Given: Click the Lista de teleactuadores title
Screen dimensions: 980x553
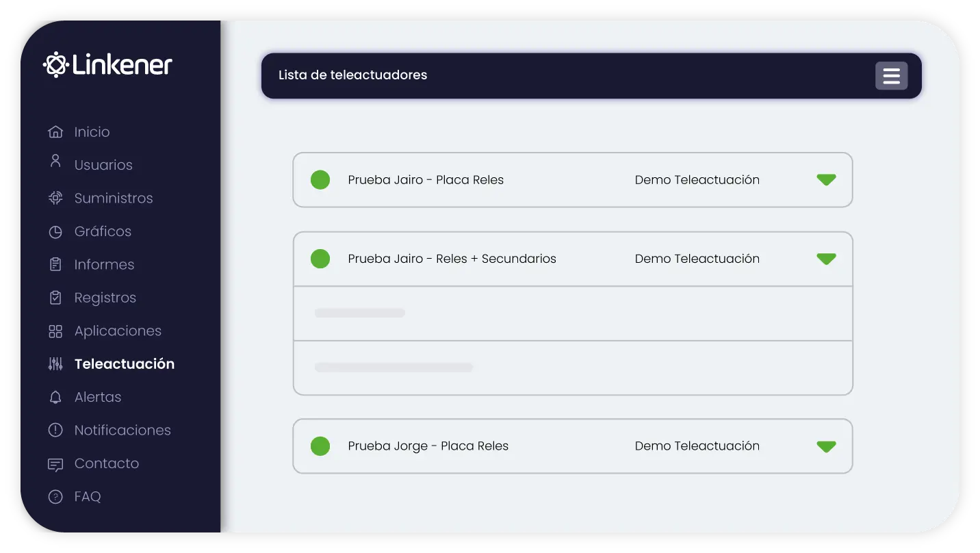Looking at the screenshot, I should point(352,75).
